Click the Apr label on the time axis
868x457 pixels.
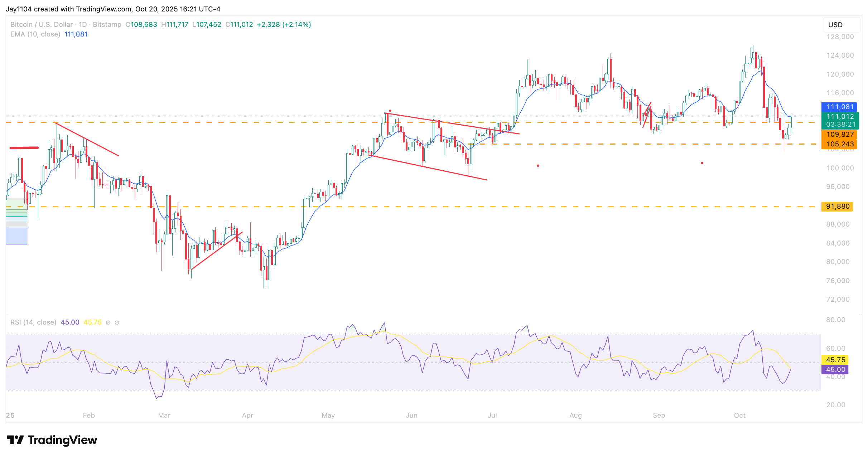(x=247, y=415)
